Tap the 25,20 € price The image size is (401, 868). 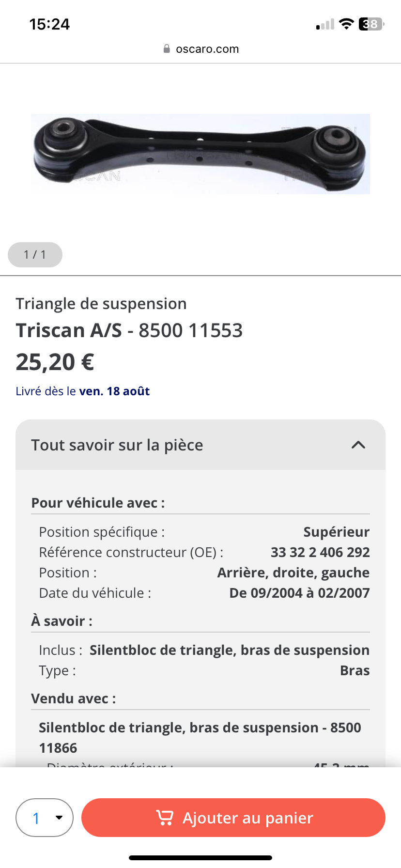tap(55, 362)
